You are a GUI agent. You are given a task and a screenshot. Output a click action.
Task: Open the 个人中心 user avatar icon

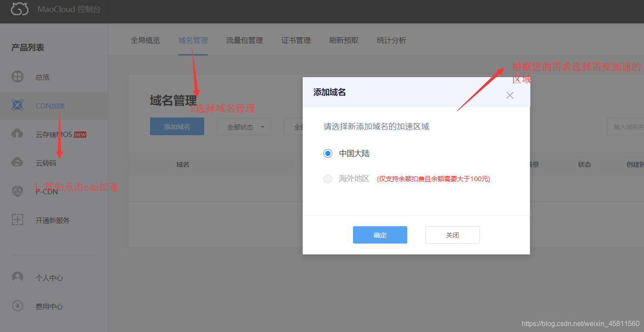(17, 277)
